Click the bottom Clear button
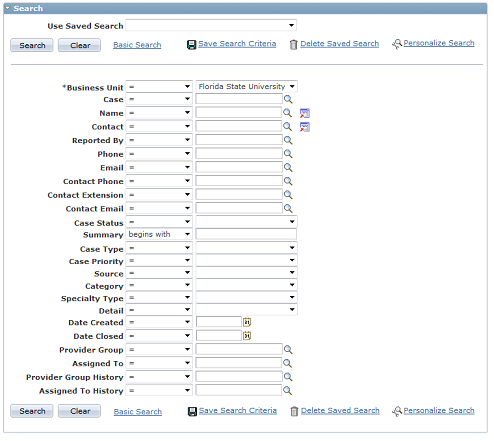The height and width of the screenshot is (441, 494). coord(79,411)
